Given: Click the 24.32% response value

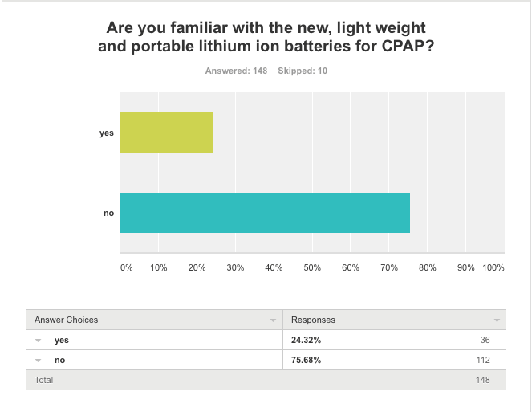Looking at the screenshot, I should point(306,340).
